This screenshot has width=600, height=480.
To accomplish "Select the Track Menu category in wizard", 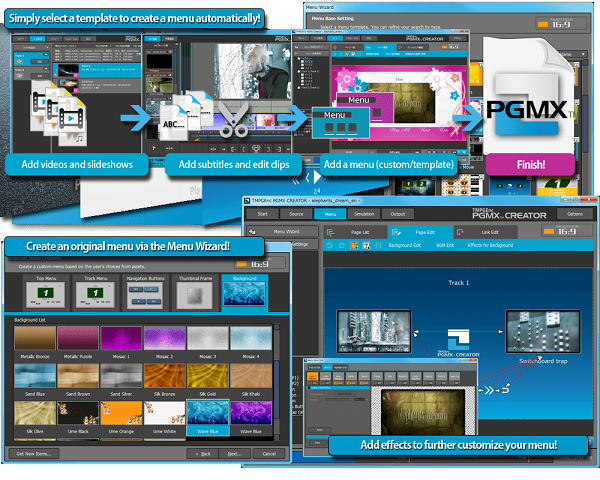I will pos(95,292).
